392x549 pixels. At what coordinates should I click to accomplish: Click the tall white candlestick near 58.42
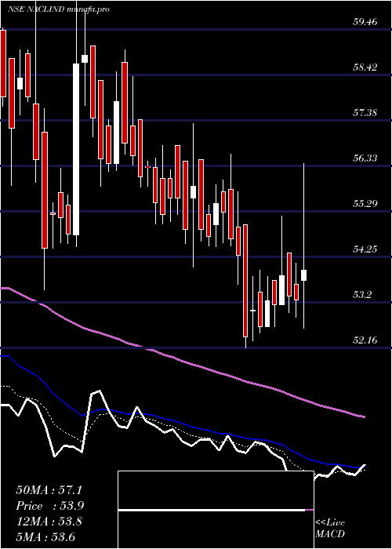[x=76, y=149]
